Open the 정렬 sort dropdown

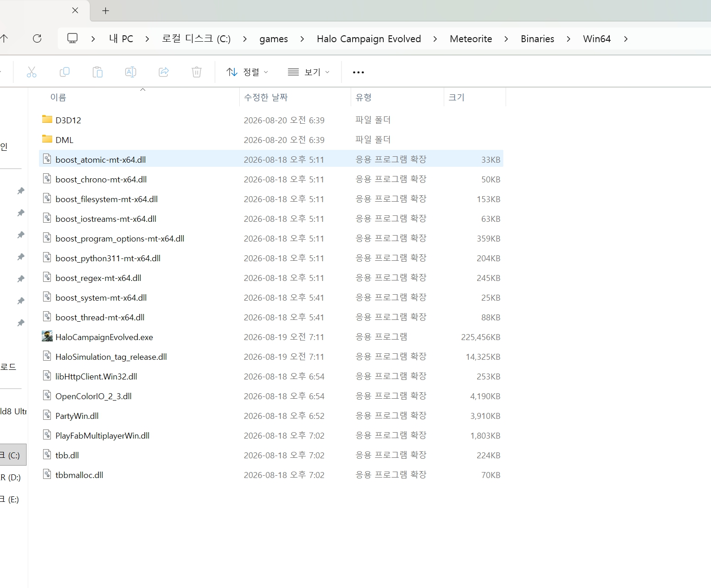coord(248,72)
